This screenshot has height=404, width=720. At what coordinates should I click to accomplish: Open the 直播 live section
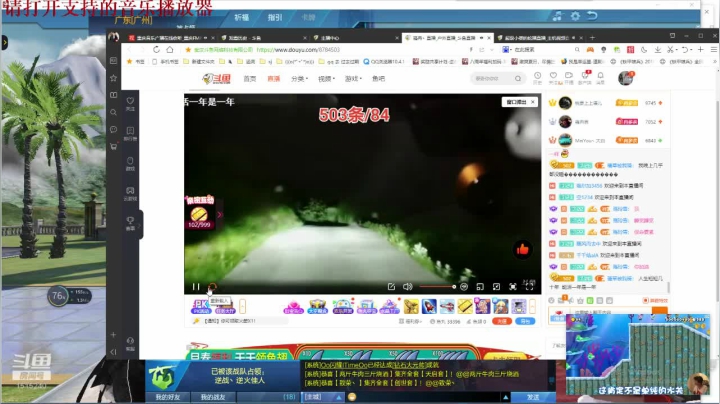pyautogui.click(x=274, y=79)
